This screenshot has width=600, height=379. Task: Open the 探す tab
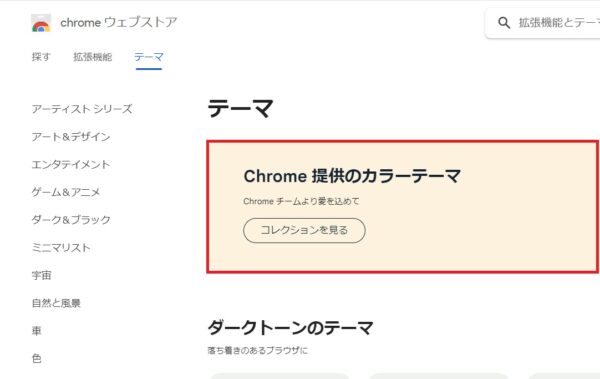[x=41, y=57]
